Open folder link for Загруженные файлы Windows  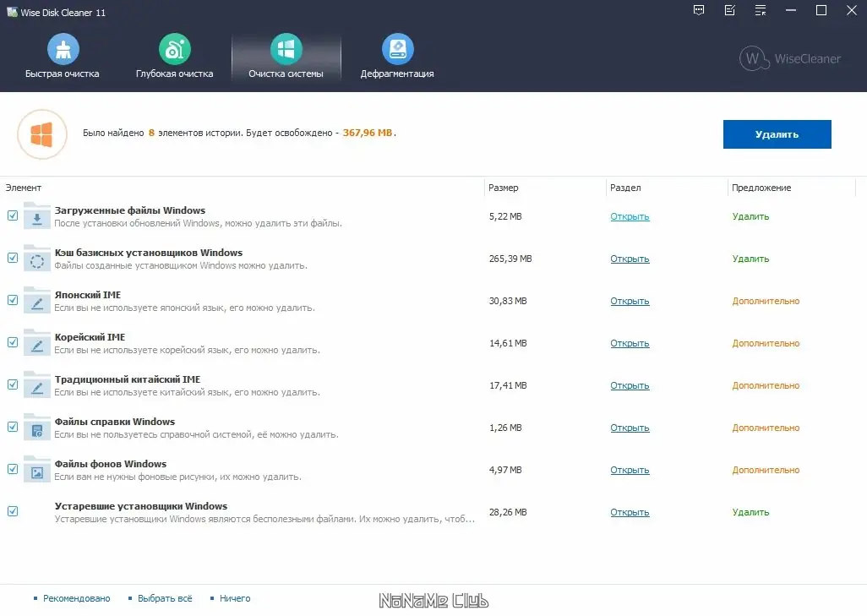[630, 216]
